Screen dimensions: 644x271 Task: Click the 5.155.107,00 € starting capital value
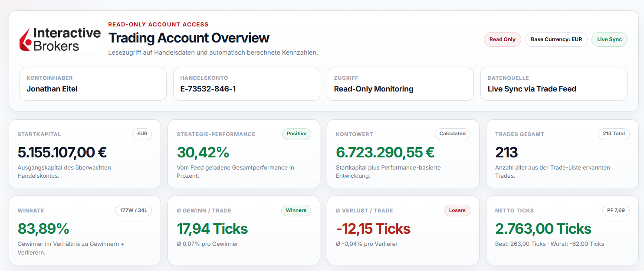tap(62, 153)
